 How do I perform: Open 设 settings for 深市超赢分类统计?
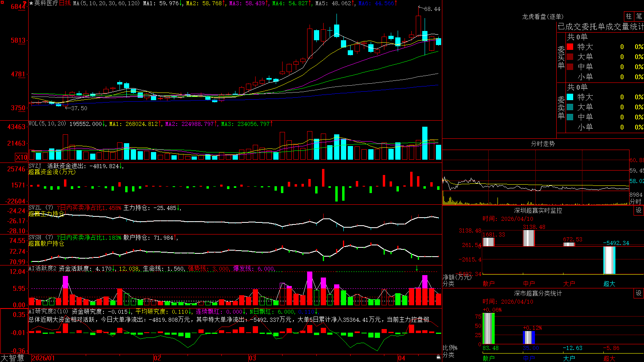pos(639,293)
